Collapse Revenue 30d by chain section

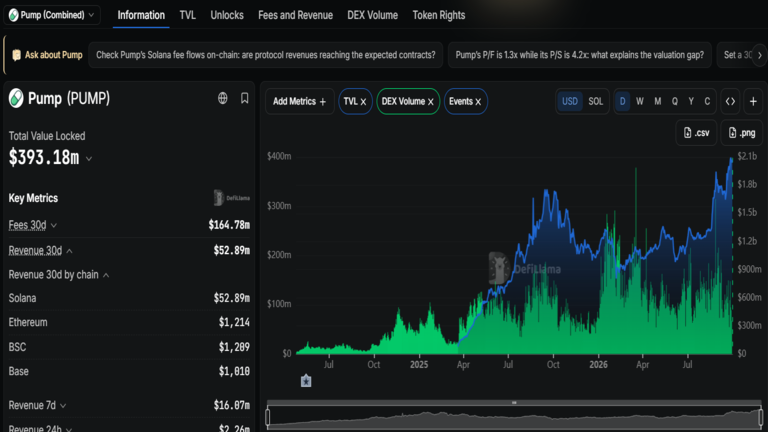[x=106, y=275]
